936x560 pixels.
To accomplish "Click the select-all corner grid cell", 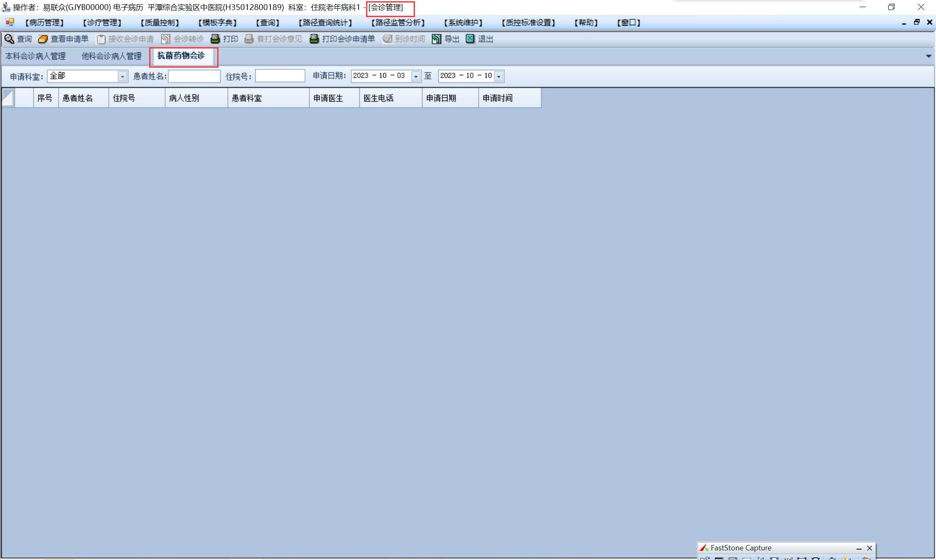I will coord(8,98).
